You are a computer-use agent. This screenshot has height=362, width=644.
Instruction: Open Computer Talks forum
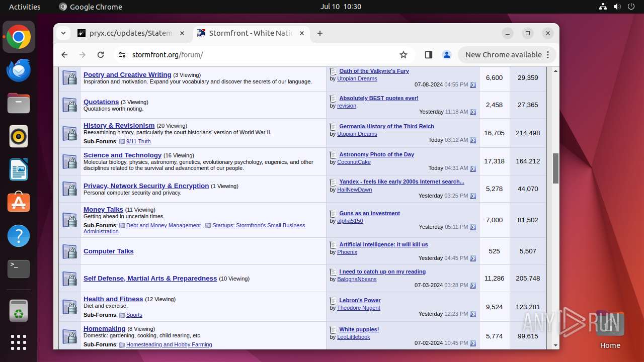click(108, 251)
